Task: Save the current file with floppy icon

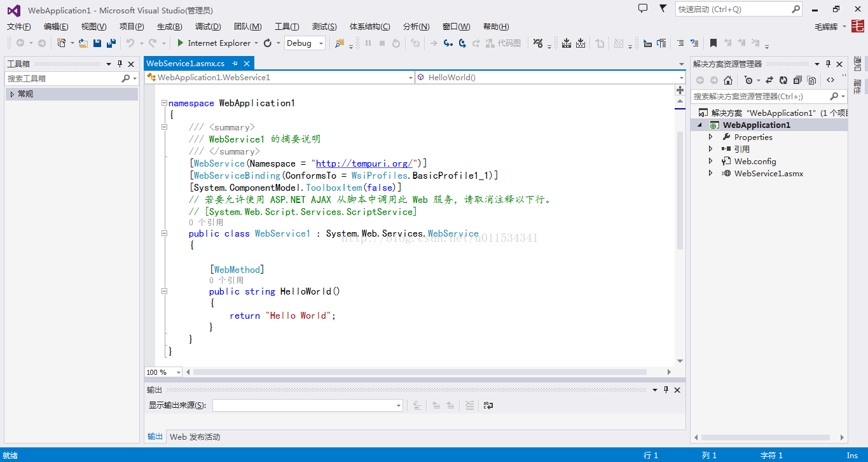Action: 97,43
